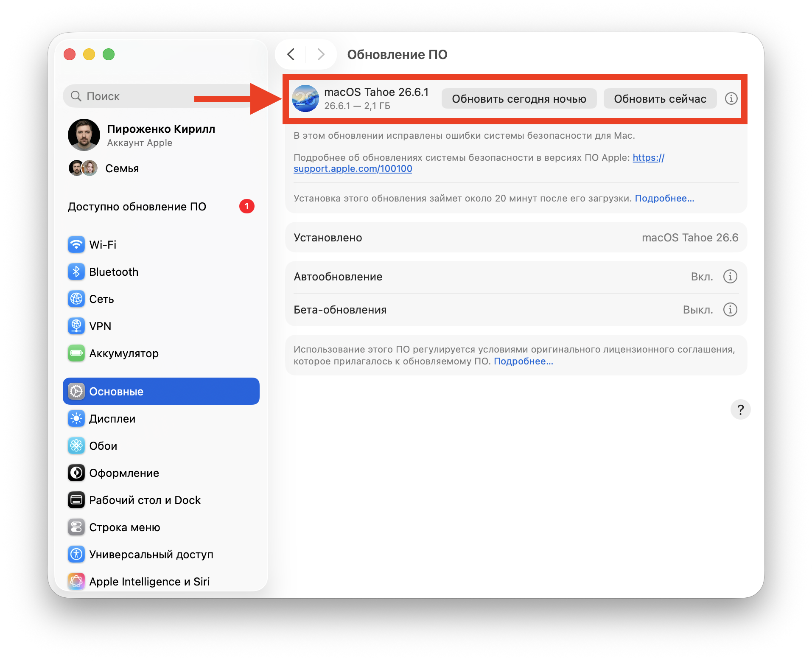
Task: Open the Семья family avatars
Action: click(83, 168)
